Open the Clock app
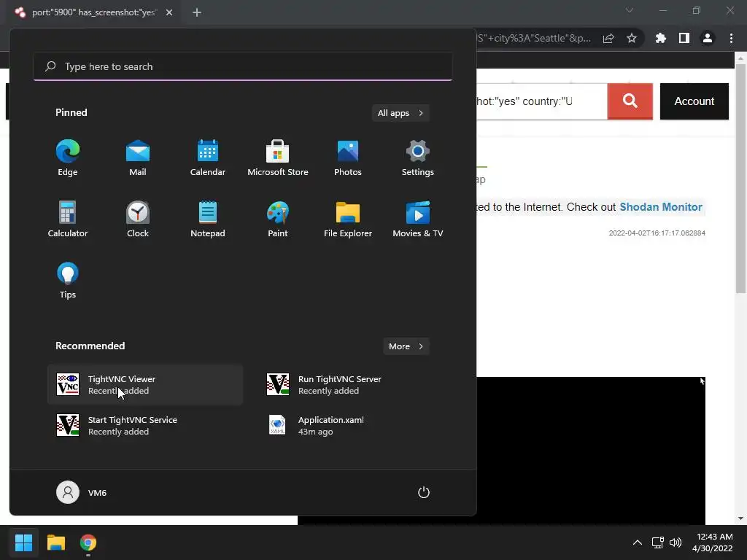This screenshot has width=747, height=560. click(138, 219)
